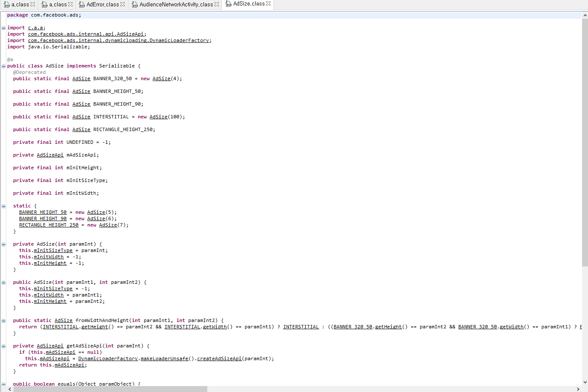Click the class file icon on AudienceNetworkActivity.class tab
The width and height of the screenshot is (588, 392).
(135, 5)
